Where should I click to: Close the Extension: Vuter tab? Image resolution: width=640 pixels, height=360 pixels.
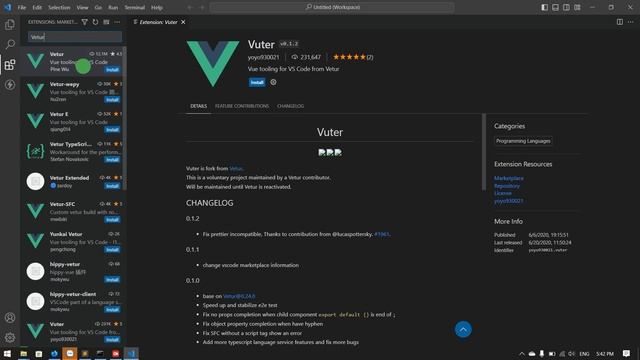click(x=183, y=22)
